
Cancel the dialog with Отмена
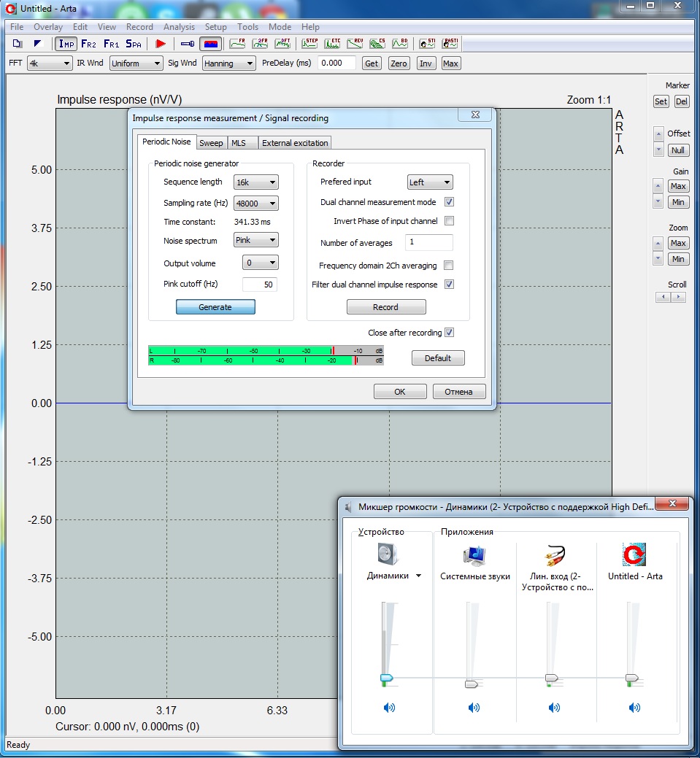coord(458,392)
